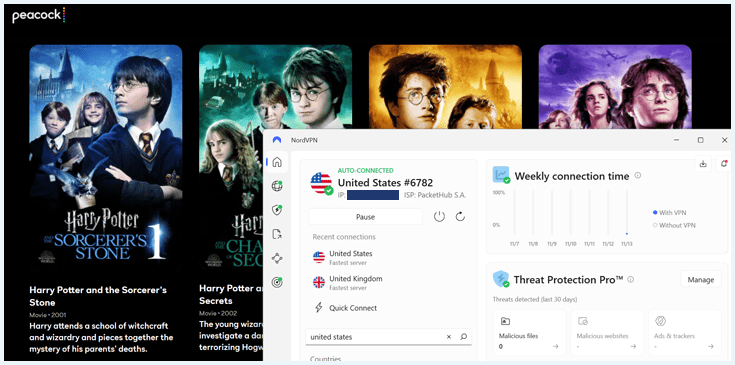Click the Recent connections label
The image size is (735, 365).
[344, 237]
